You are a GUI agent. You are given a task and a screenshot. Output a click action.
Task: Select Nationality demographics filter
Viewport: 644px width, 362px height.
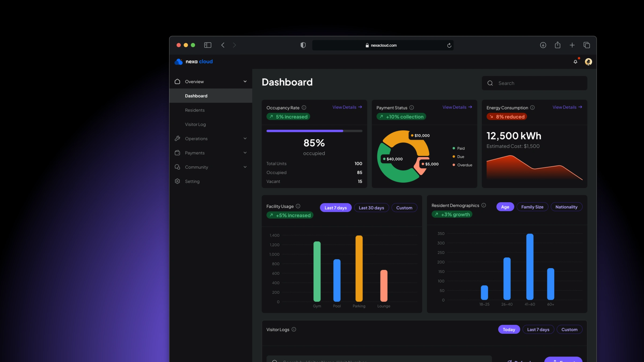(x=566, y=207)
